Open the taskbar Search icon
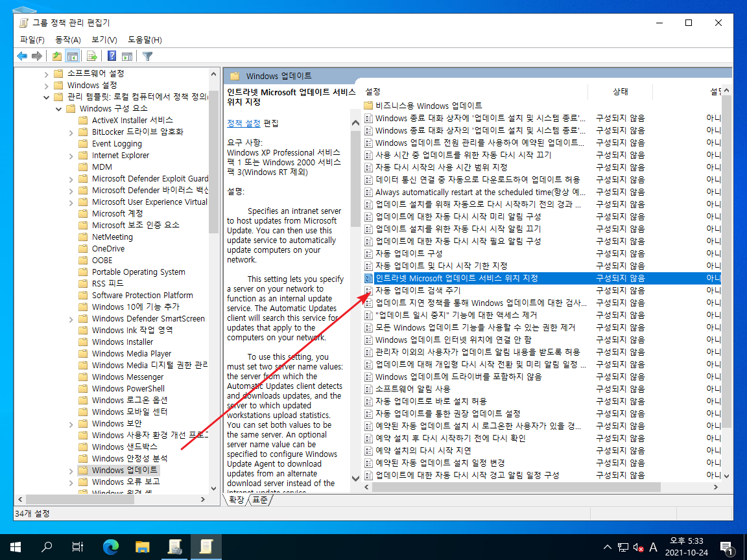Viewport: 747px width, 560px height. coord(47,546)
